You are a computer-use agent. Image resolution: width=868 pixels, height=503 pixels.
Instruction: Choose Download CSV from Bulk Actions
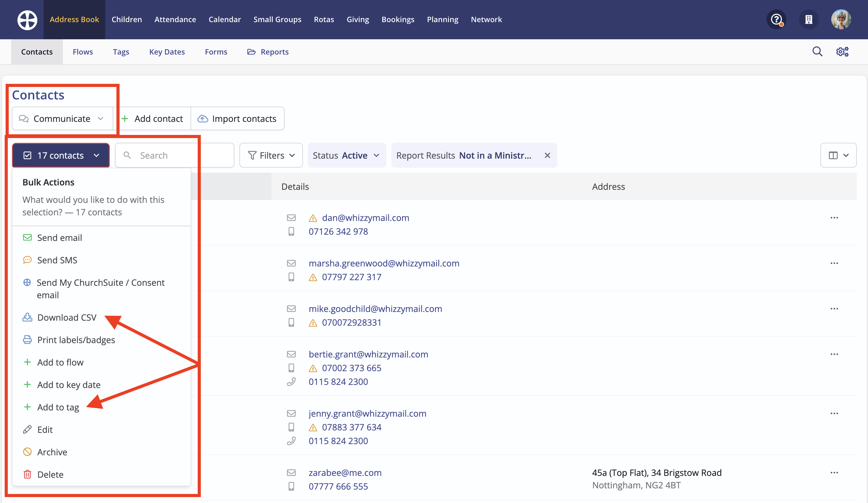(67, 318)
